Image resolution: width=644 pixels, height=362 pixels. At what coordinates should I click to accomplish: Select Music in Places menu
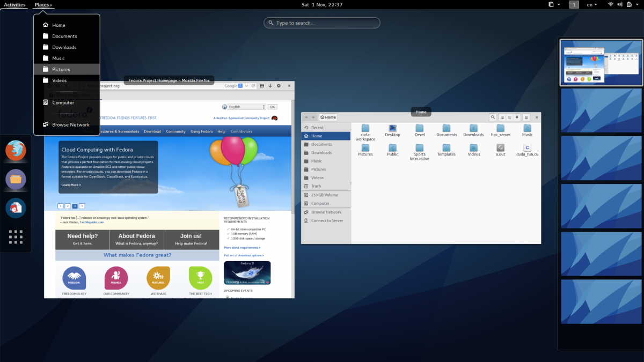(67, 58)
